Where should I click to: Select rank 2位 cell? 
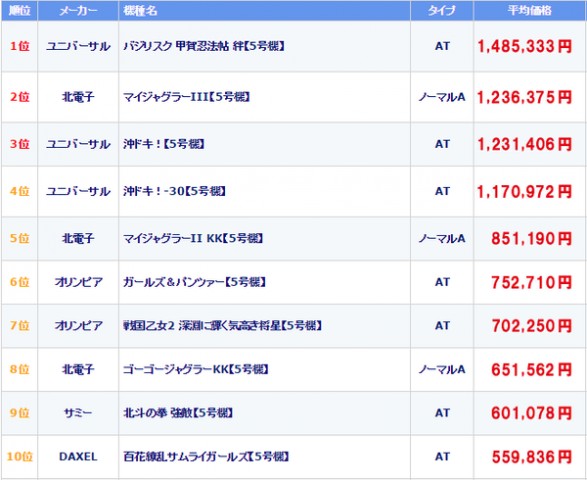[19, 97]
